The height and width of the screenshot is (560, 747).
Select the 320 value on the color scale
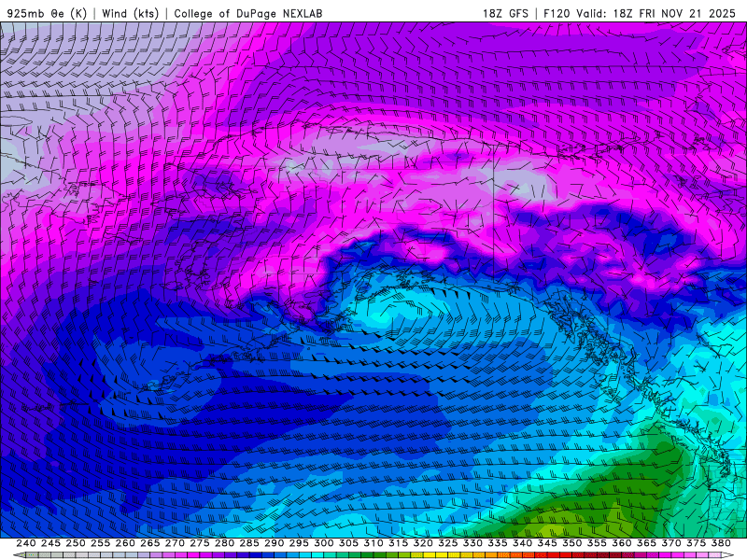(x=423, y=543)
